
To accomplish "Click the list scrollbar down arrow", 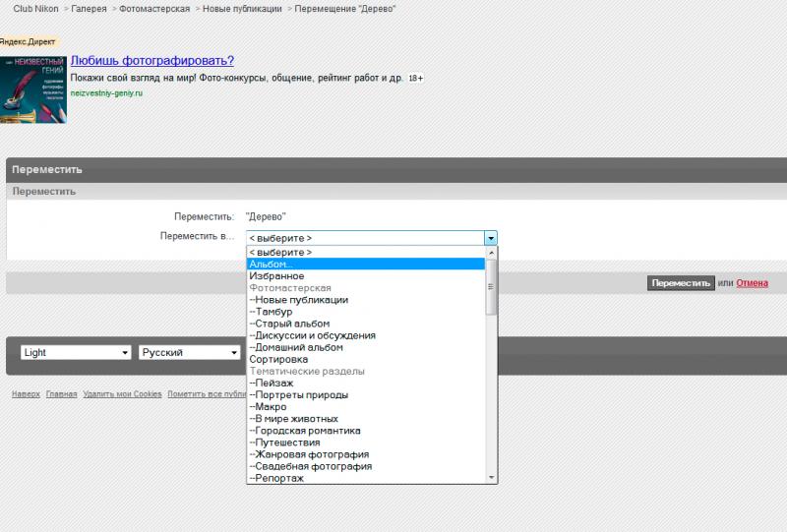I will [491, 477].
